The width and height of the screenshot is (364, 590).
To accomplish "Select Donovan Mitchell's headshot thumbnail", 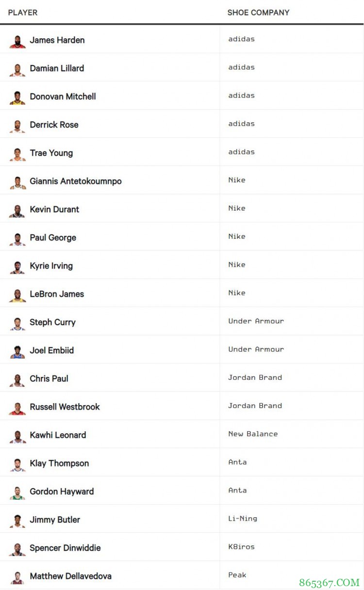I will click(x=17, y=97).
